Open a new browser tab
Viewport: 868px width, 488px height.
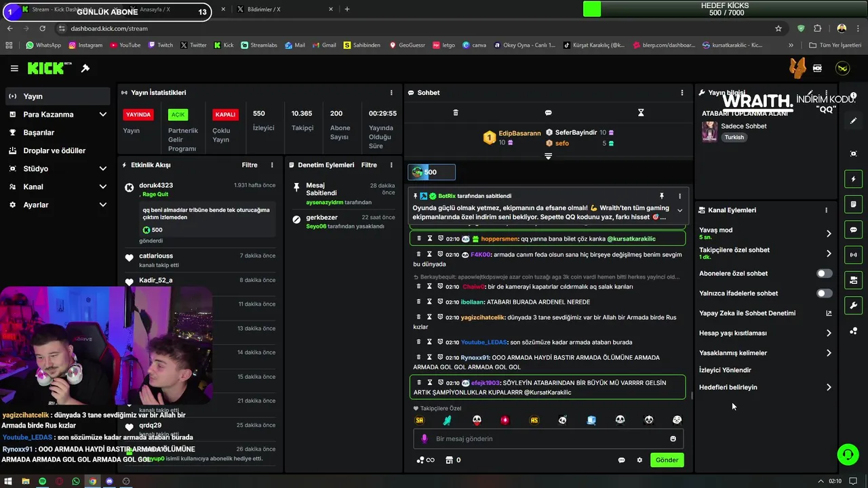(347, 9)
